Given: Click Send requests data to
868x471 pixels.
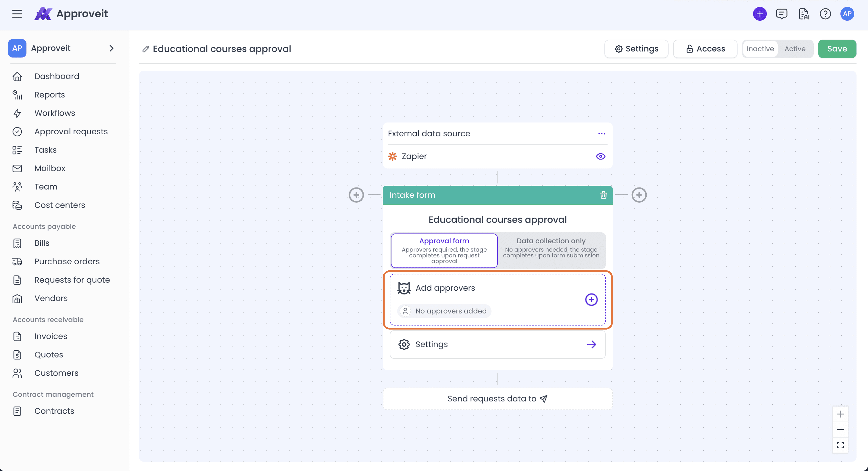Looking at the screenshot, I should [497, 399].
